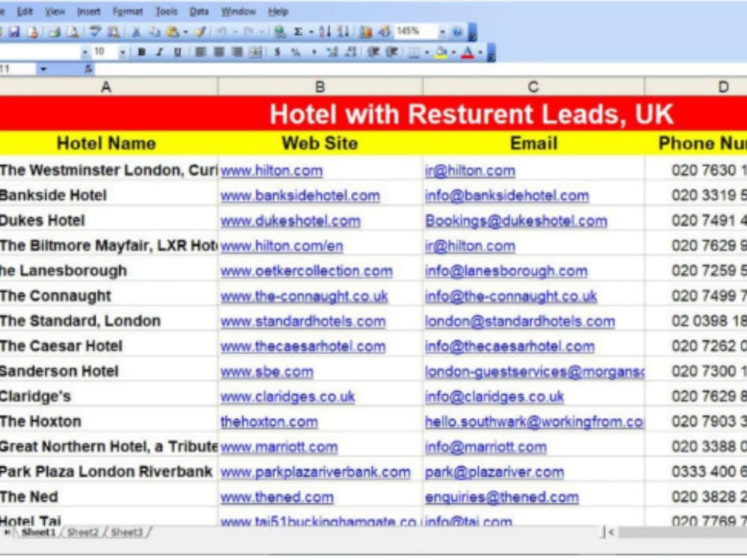Open Print Preview from the toolbar

[x=73, y=32]
